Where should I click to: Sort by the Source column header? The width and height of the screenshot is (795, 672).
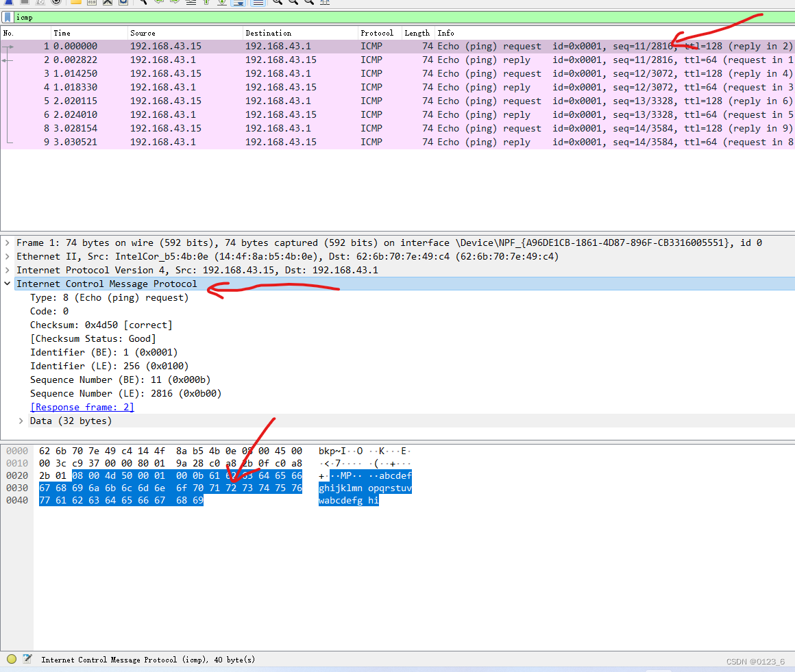pyautogui.click(x=185, y=33)
